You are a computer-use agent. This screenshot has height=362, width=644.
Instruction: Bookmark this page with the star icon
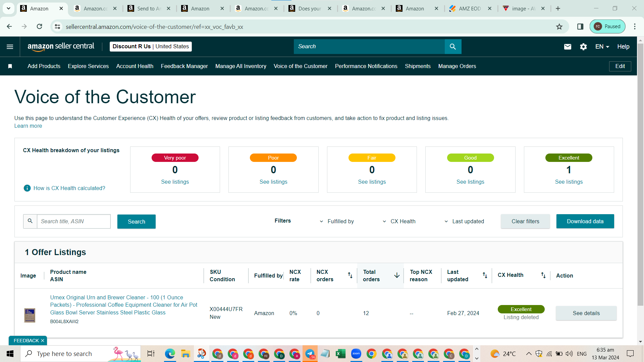click(559, 26)
